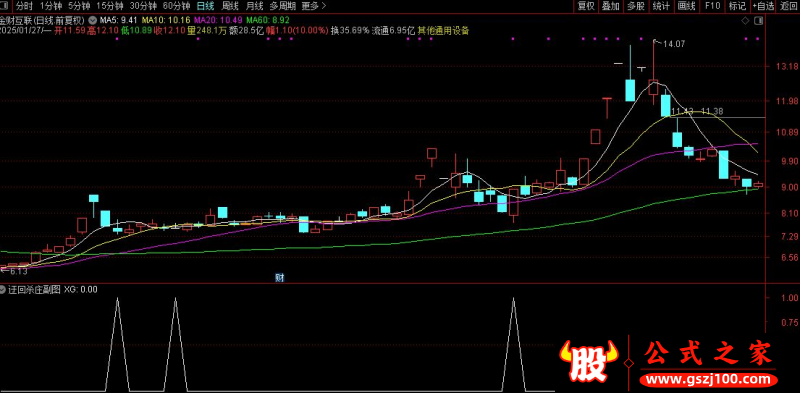The width and height of the screenshot is (800, 393).
Task: Open F10 company information
Action: coord(712,6)
